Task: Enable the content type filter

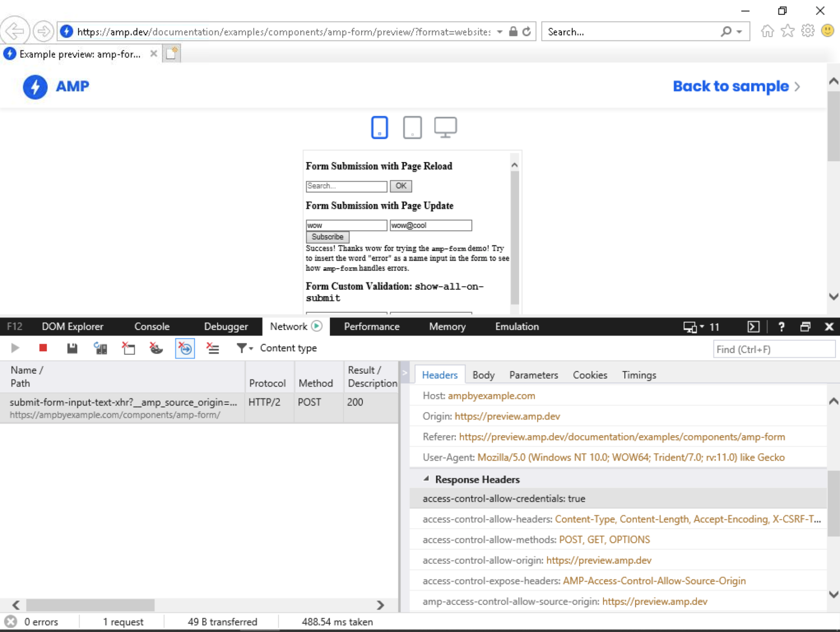Action: (242, 348)
